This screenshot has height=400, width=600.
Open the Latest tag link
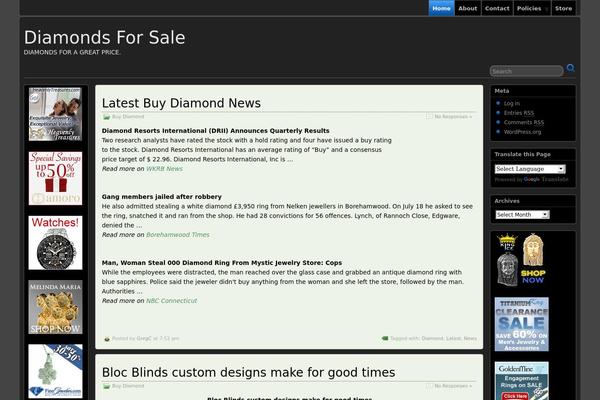[453, 338]
